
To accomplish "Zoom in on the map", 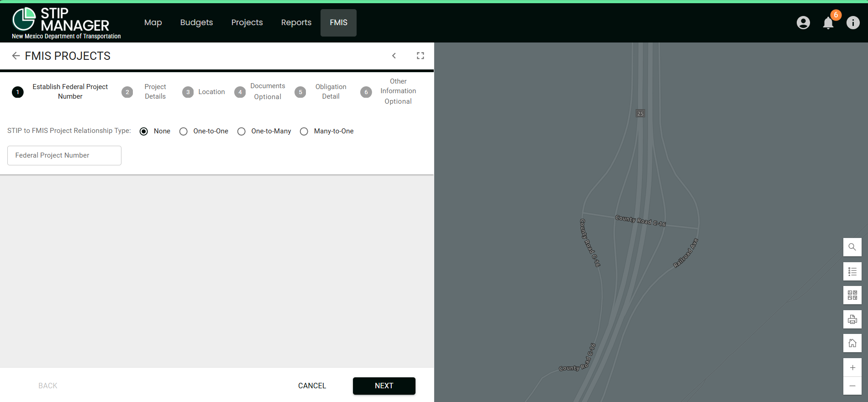I will pos(852,368).
